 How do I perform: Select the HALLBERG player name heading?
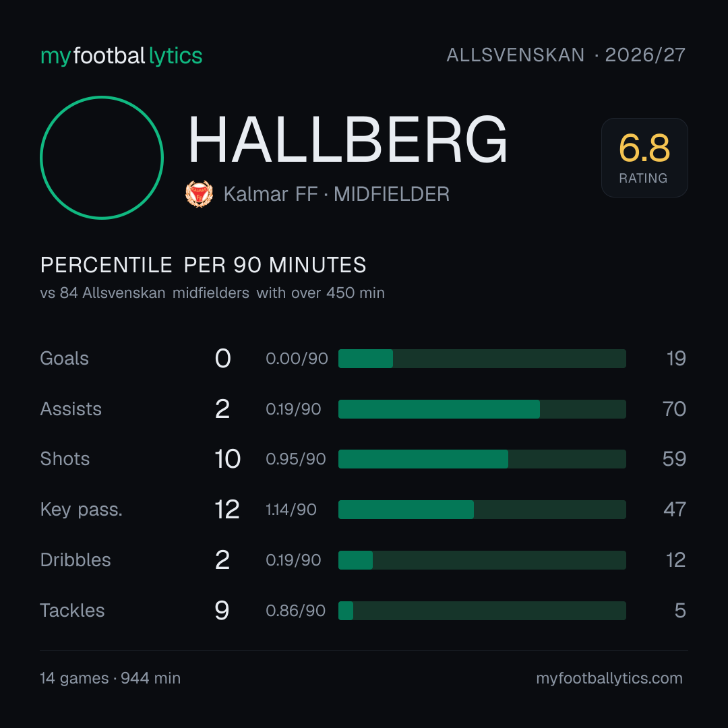click(x=348, y=140)
